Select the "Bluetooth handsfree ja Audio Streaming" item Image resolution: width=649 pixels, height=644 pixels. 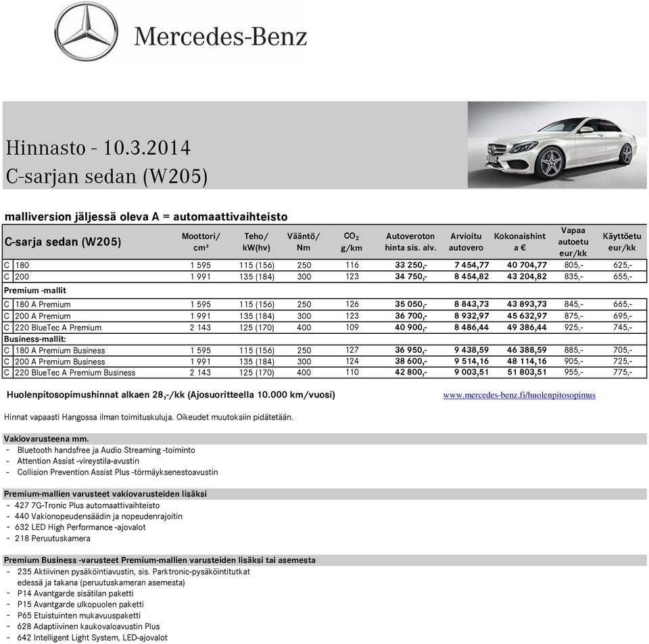(x=106, y=450)
